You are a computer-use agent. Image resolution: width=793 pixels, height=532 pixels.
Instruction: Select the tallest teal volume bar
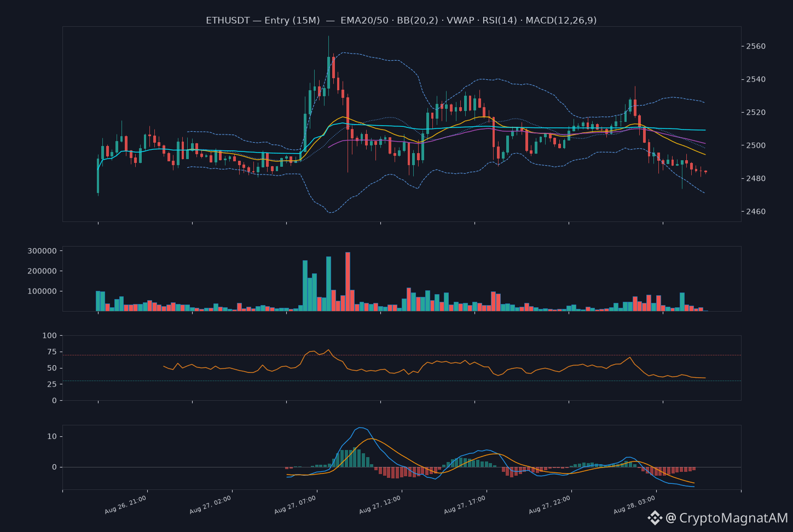click(328, 284)
